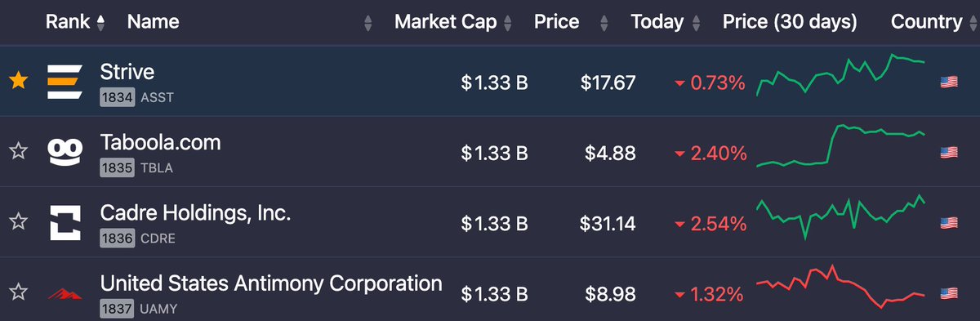Image resolution: width=980 pixels, height=321 pixels.
Task: Click the US flag in Cadre row
Action: point(949,222)
